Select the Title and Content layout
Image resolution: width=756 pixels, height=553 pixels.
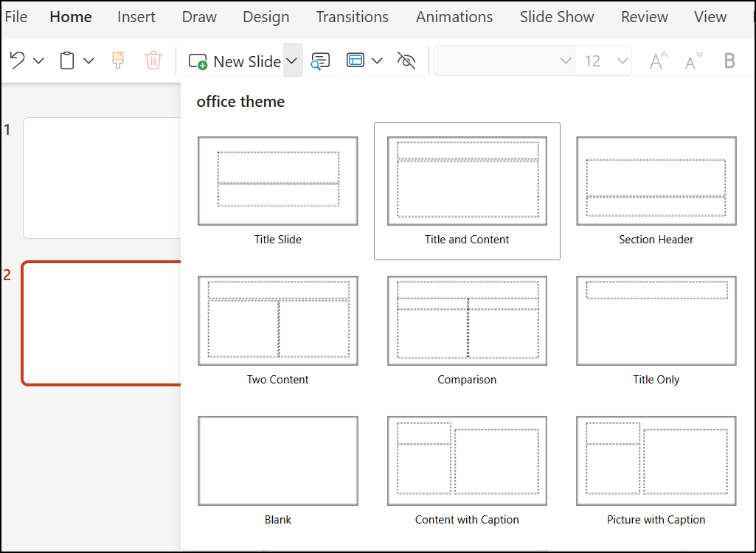[x=467, y=181]
